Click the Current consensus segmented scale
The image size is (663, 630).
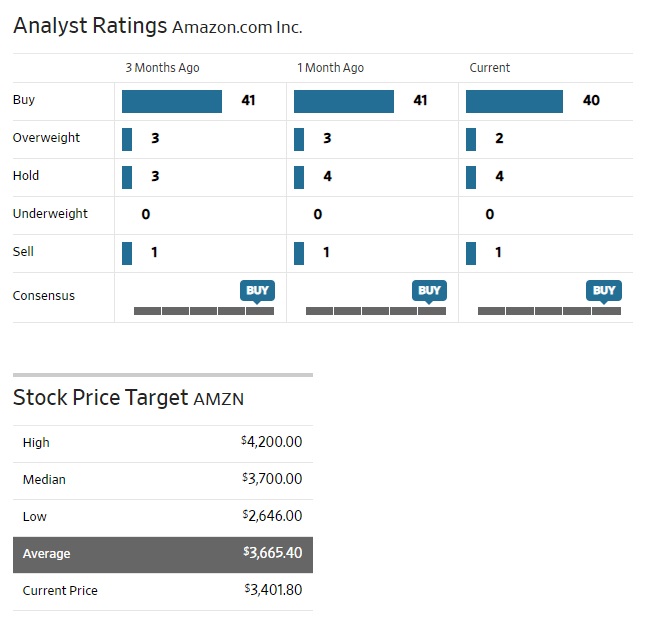(548, 311)
